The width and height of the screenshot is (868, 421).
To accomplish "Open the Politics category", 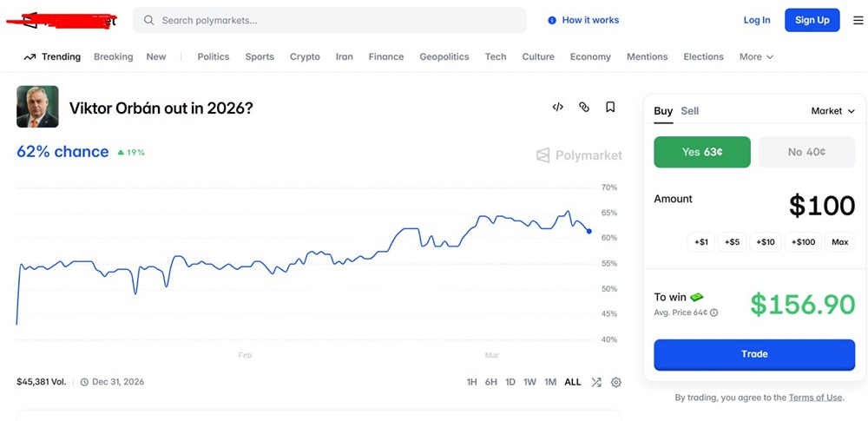I will tap(214, 56).
